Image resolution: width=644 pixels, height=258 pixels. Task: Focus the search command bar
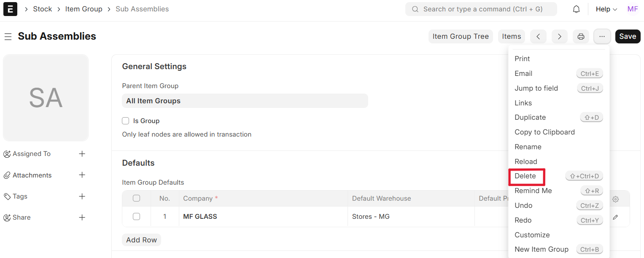[481, 9]
